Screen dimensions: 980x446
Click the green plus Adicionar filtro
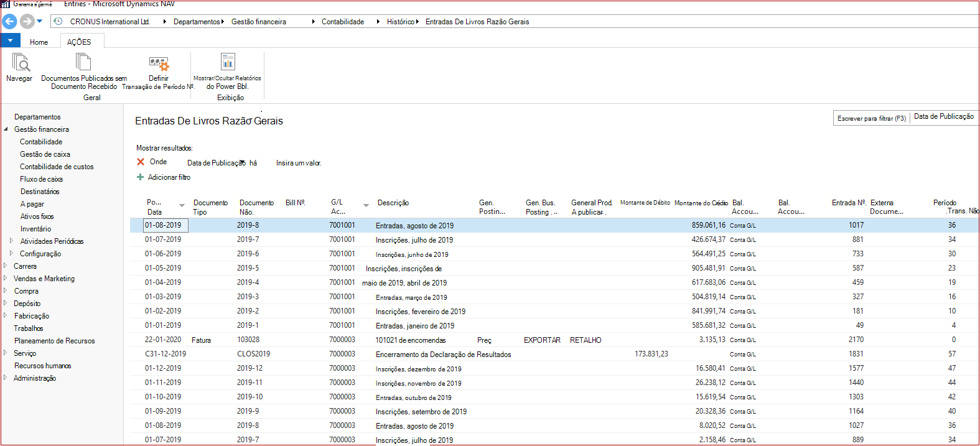pyautogui.click(x=140, y=177)
